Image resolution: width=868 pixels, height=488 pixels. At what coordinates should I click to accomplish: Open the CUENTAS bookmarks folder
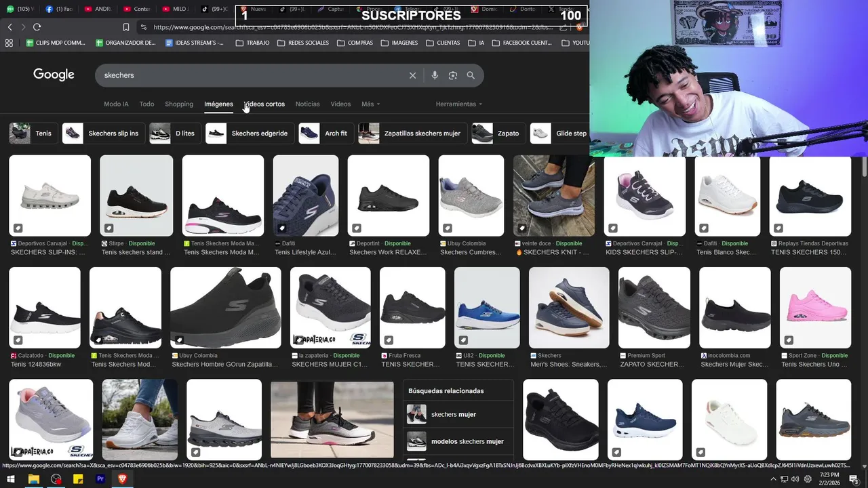coord(443,43)
